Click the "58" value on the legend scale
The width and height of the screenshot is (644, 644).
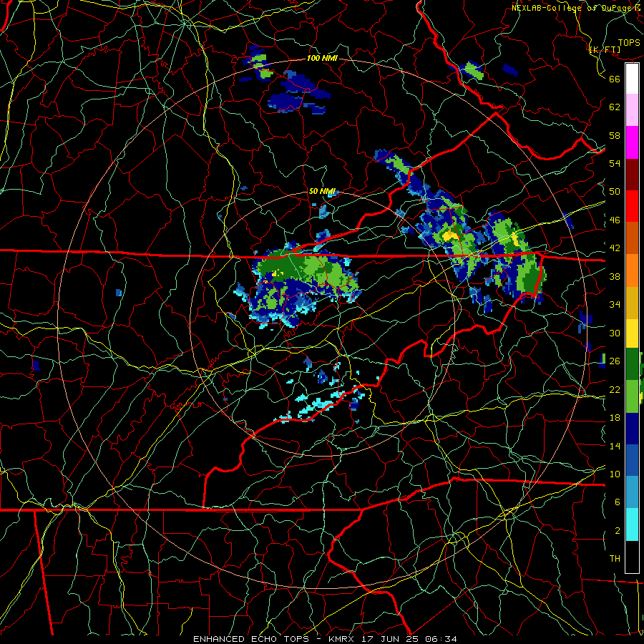pos(615,135)
